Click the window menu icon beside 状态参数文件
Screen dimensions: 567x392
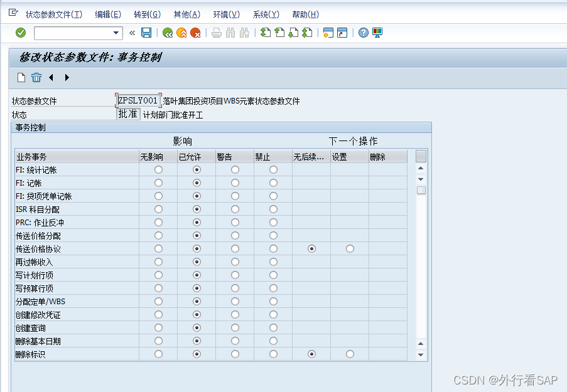coord(13,13)
